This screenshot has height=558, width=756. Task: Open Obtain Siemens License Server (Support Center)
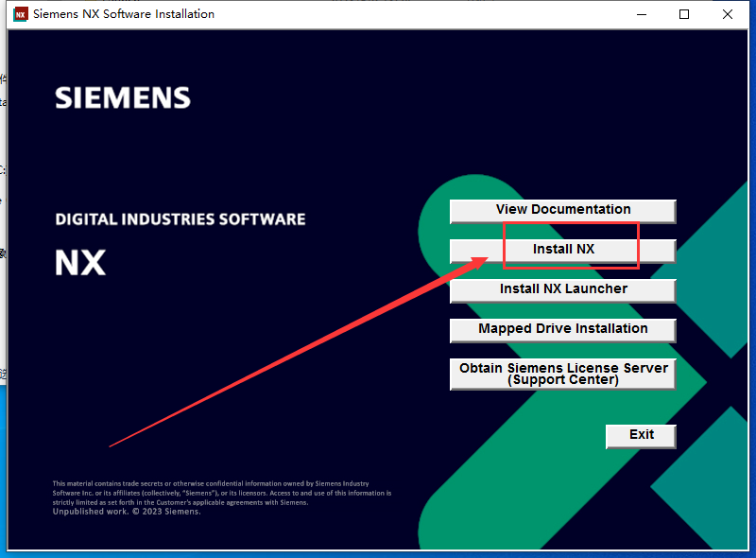pyautogui.click(x=562, y=374)
